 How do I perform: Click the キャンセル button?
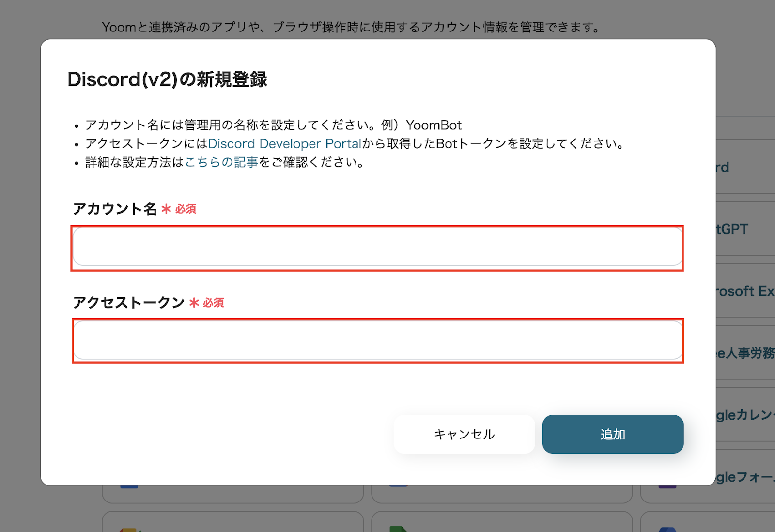pos(464,434)
